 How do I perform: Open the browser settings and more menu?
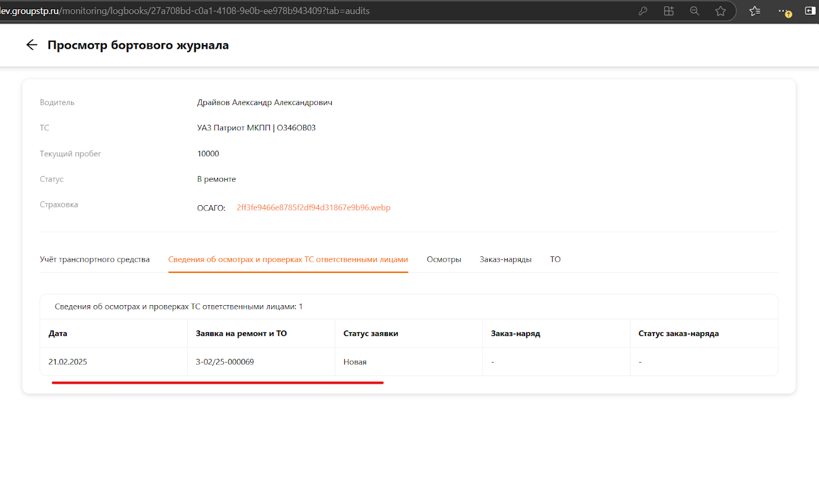(x=783, y=11)
